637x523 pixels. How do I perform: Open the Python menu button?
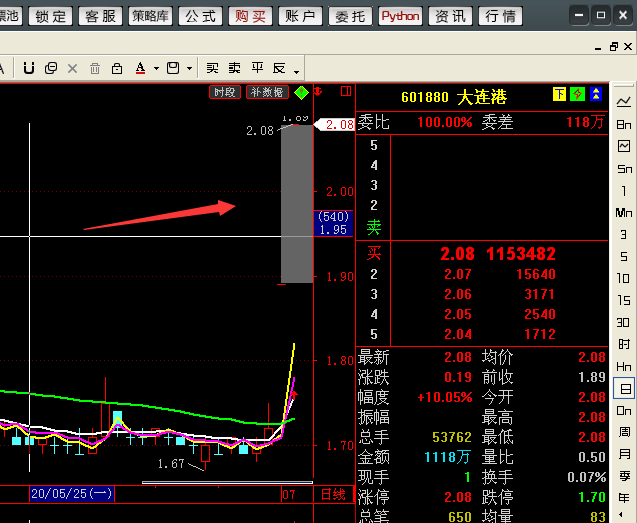(x=400, y=16)
